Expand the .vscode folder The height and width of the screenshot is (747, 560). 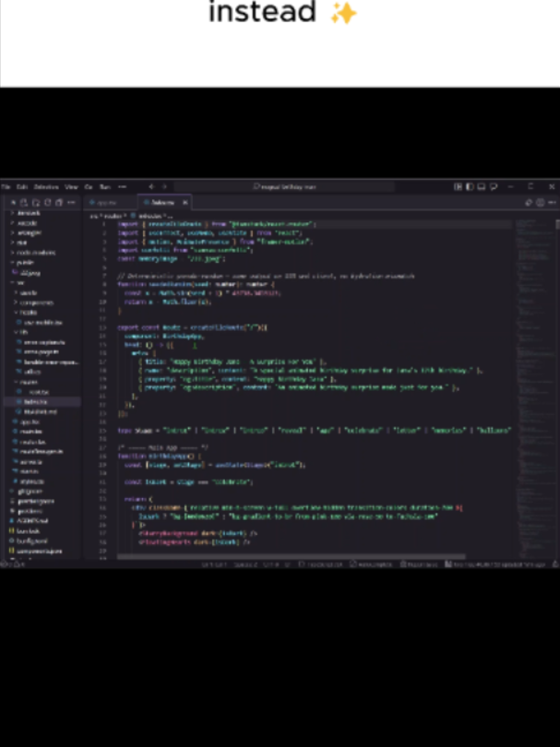click(41, 223)
